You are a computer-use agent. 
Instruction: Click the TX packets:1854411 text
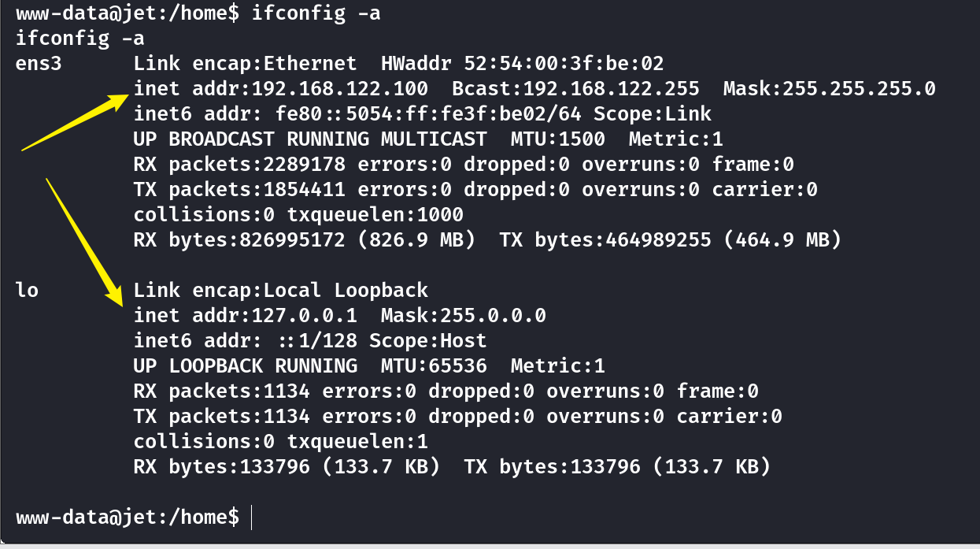[239, 190]
